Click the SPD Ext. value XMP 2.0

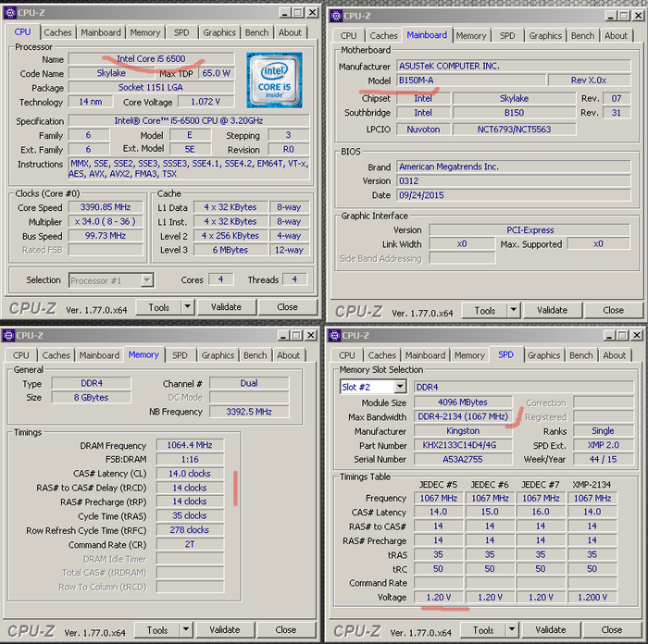pyautogui.click(x=603, y=445)
